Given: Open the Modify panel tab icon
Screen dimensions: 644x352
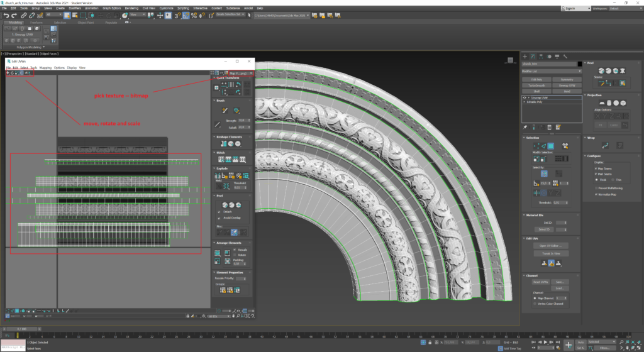Looking at the screenshot, I should pos(533,55).
